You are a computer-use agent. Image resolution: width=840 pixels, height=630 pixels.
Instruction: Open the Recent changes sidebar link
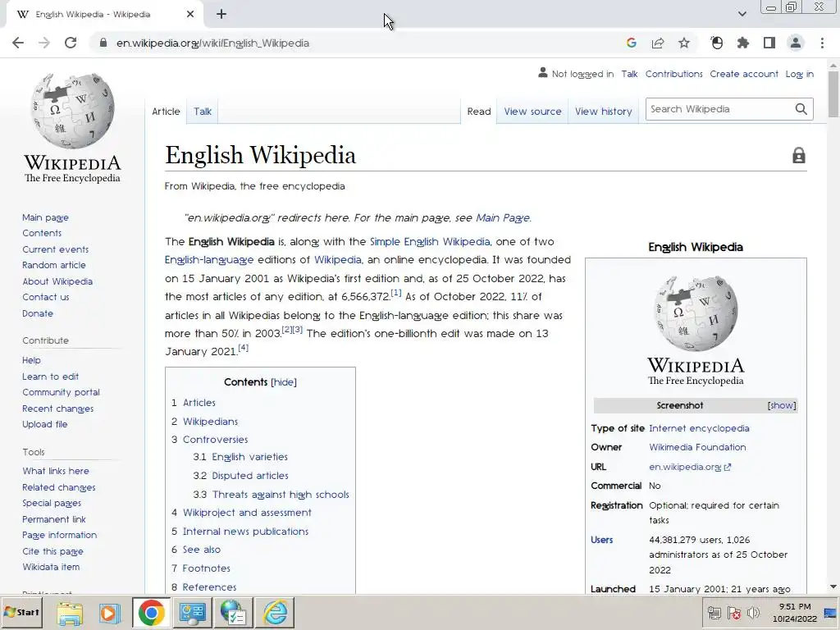pyautogui.click(x=58, y=409)
